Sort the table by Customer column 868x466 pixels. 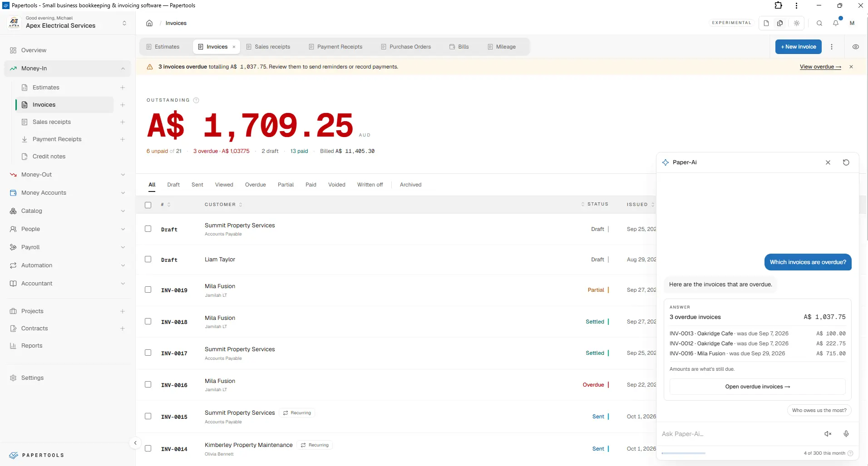click(x=223, y=205)
